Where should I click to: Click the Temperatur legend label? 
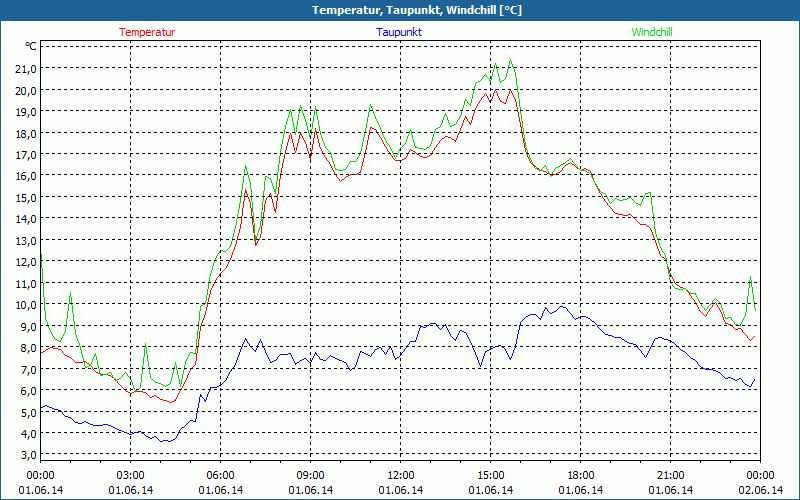[x=147, y=32]
